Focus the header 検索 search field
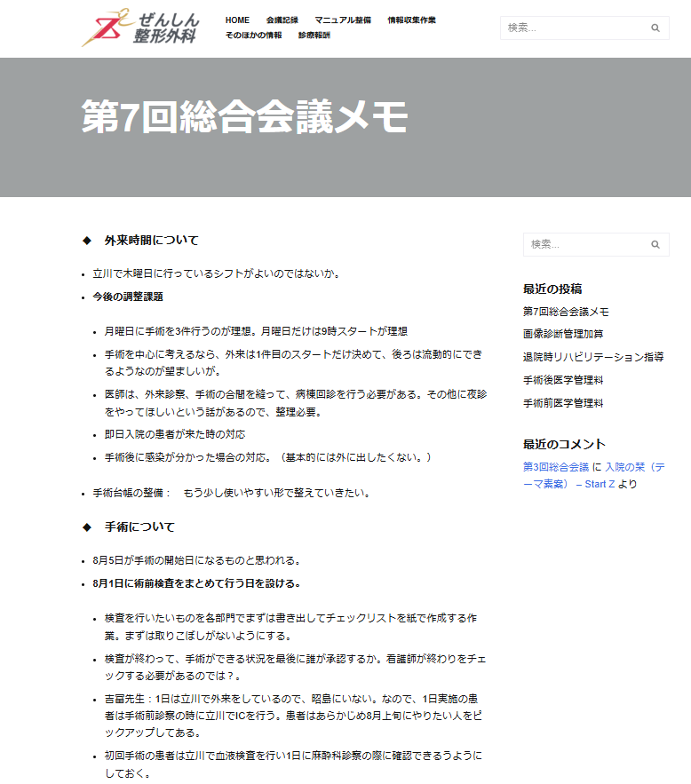Viewport: 691px width, 784px height. [x=573, y=28]
